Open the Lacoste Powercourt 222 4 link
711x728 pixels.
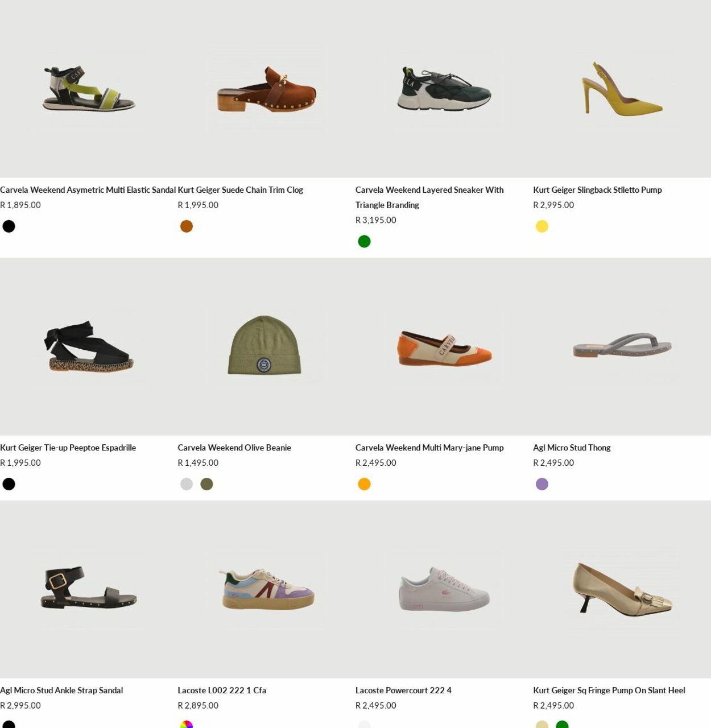(403, 690)
